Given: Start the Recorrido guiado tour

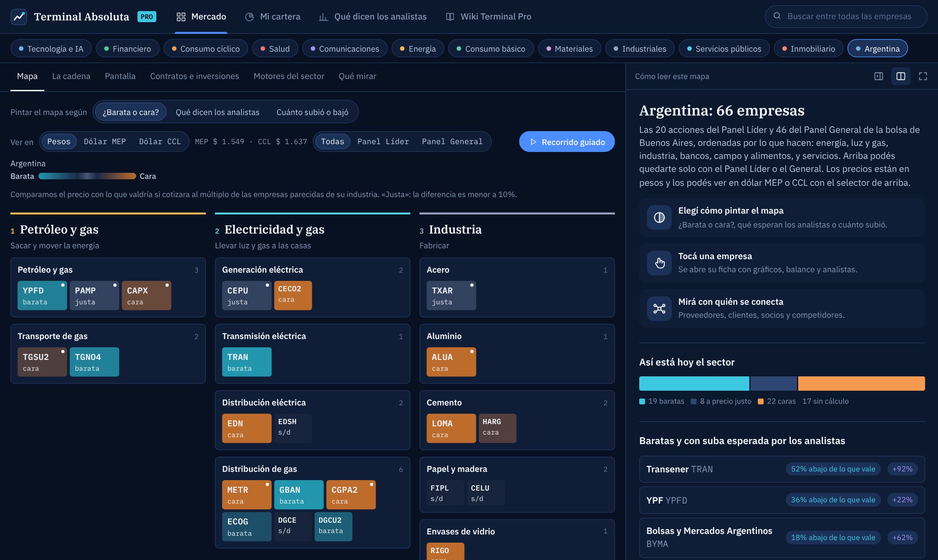Looking at the screenshot, I should 567,142.
